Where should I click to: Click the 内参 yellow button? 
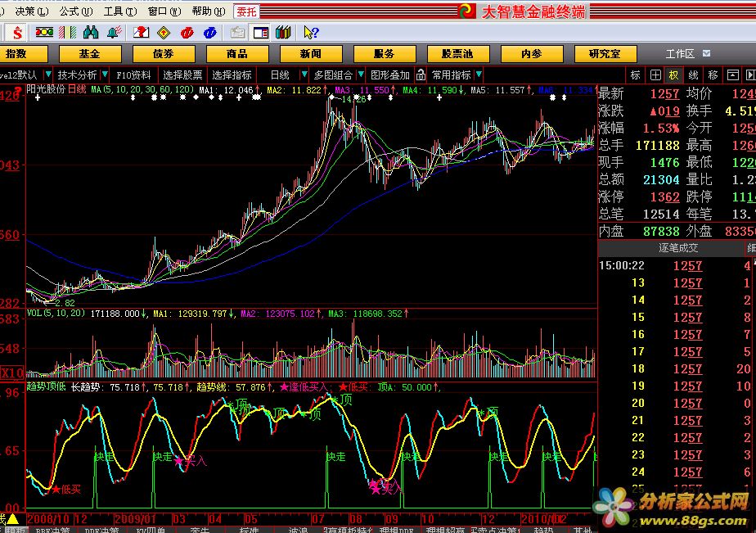click(532, 53)
